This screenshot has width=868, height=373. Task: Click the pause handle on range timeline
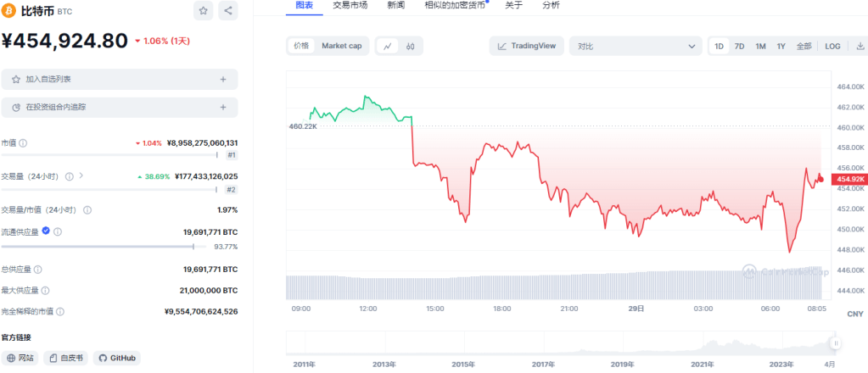pyautogui.click(x=836, y=343)
